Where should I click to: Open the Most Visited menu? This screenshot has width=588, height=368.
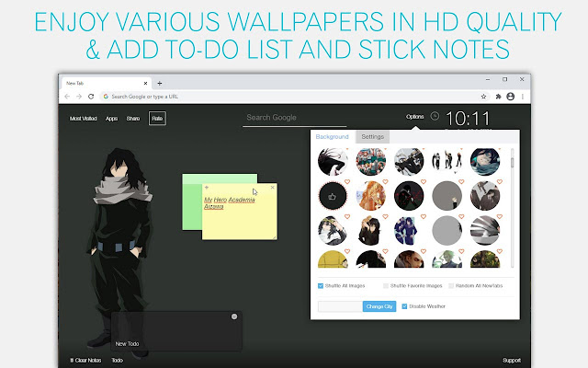point(84,119)
